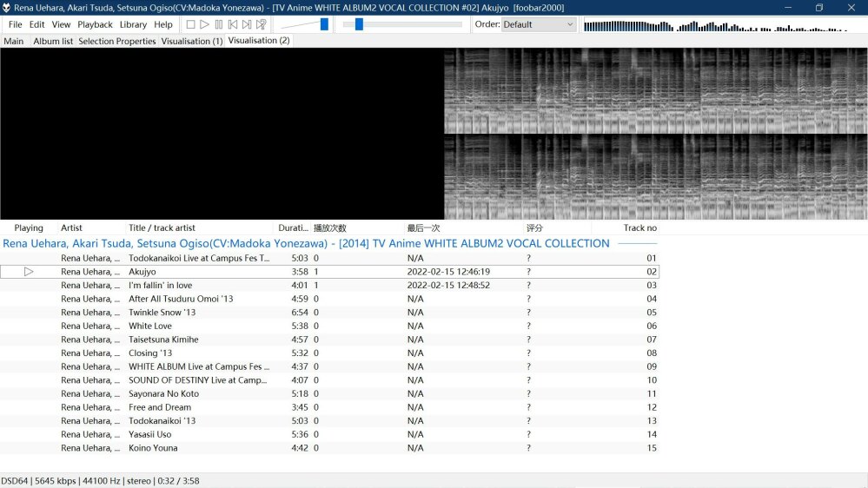Select track Todokanaikoi Live at Campus Fes

329,259
